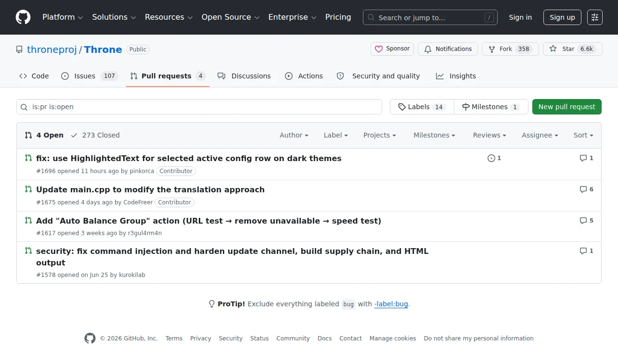Open the Projects filter dropdown
This screenshot has height=364, width=618.
[380, 135]
